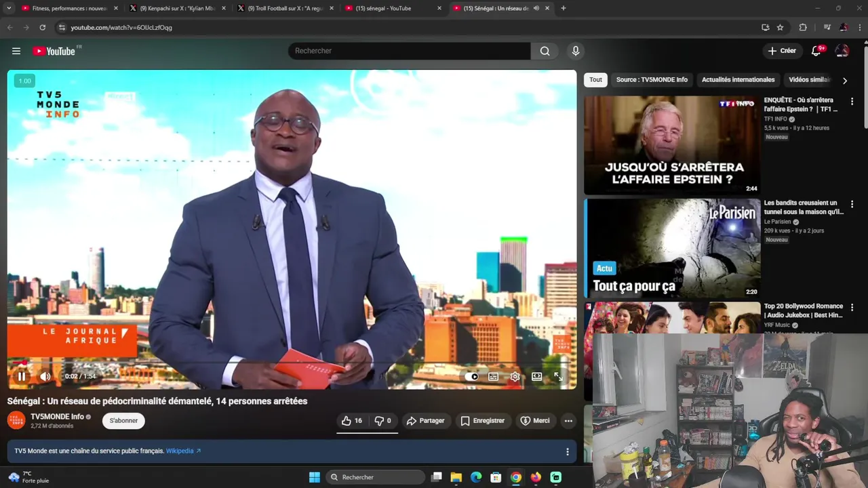Go back in browser history
Viewport: 868px width, 488px height.
point(9,28)
